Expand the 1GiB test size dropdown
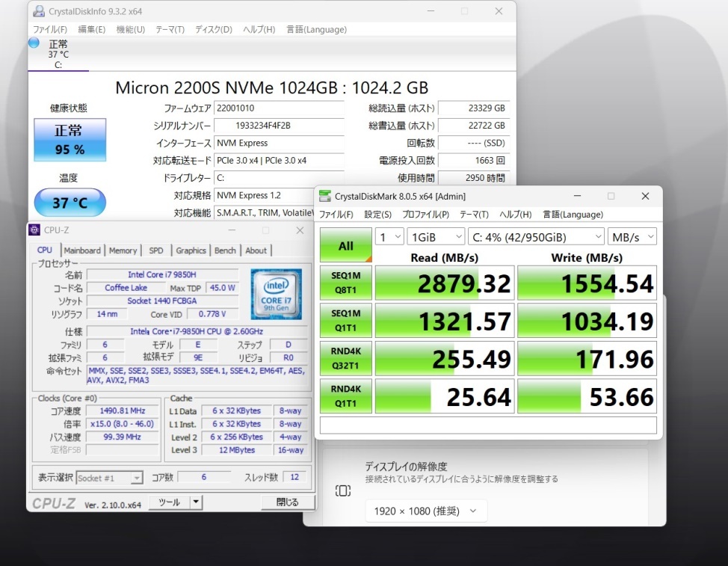Image resolution: width=728 pixels, height=566 pixels. pyautogui.click(x=437, y=237)
